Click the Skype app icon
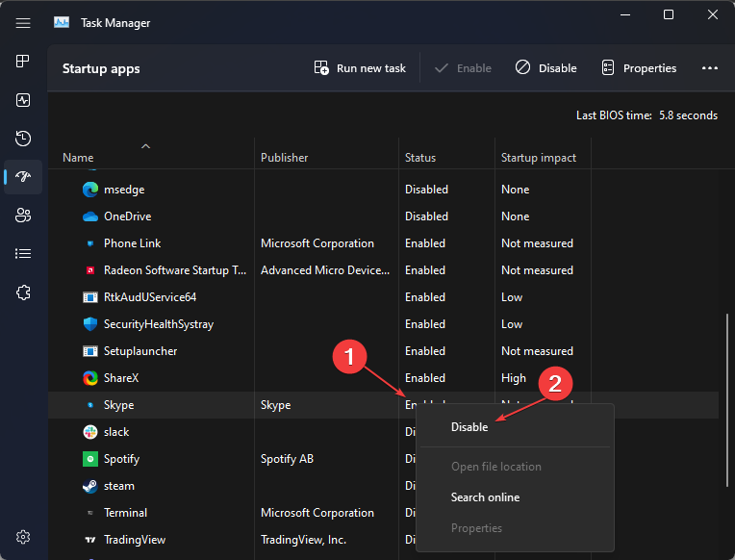735x560 pixels. pos(90,405)
